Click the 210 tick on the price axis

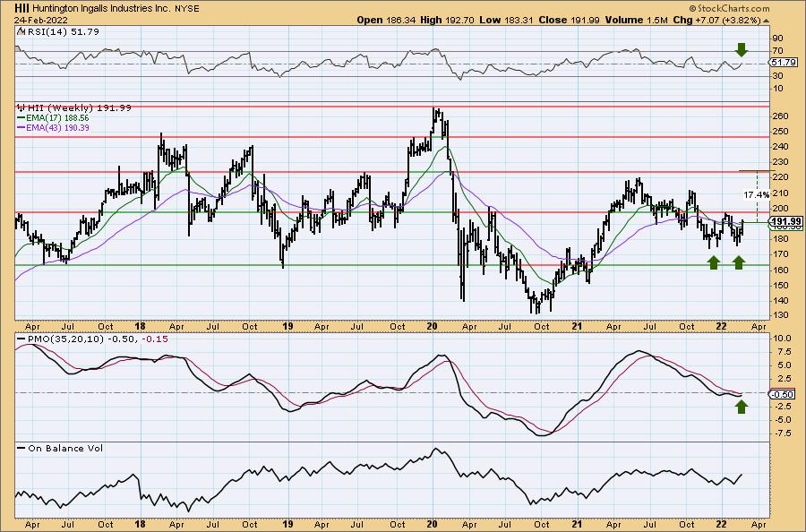780,193
